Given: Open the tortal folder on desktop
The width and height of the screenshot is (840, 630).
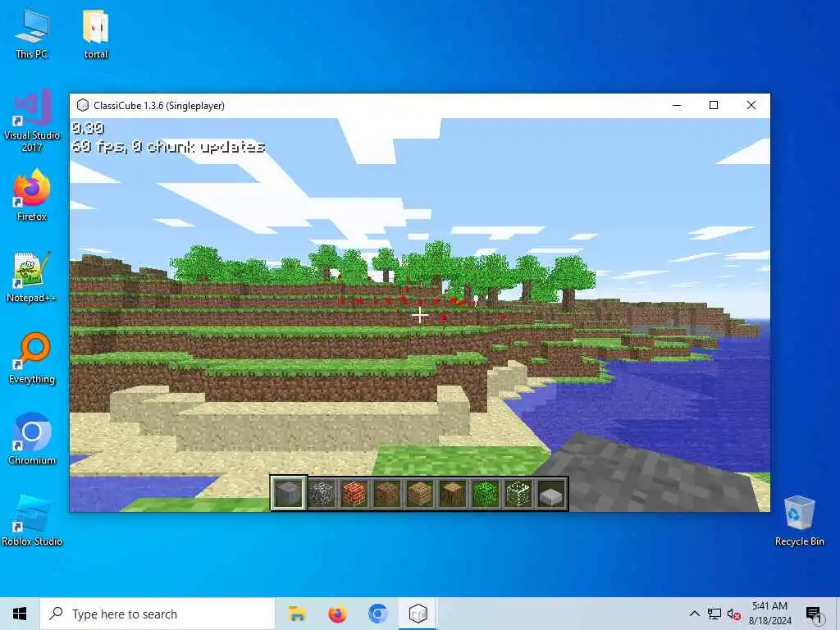Looking at the screenshot, I should tap(96, 33).
